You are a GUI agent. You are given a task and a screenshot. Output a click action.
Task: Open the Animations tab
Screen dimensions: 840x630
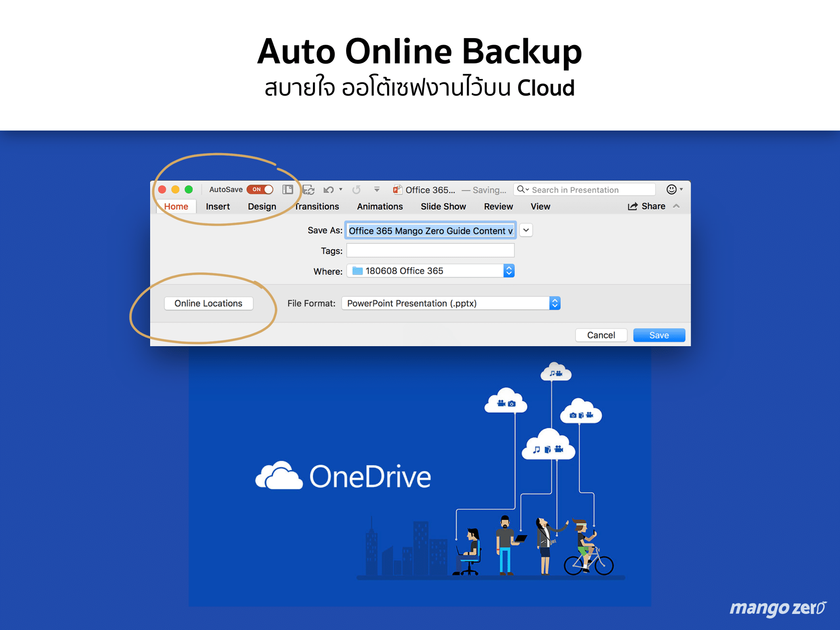(x=379, y=206)
